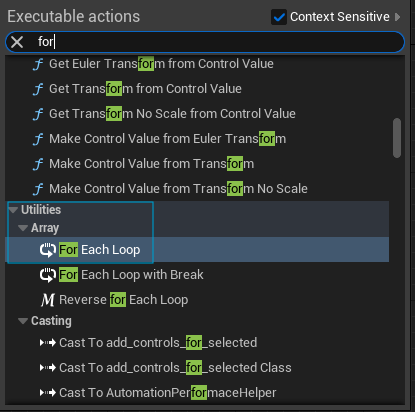This screenshot has height=412, width=415.
Task: Click the action list scrollbar thumb
Action: (397, 138)
